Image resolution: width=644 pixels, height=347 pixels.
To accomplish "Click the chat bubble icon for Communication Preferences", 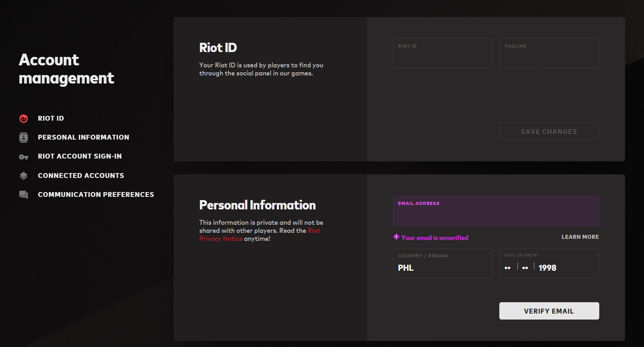I will click(23, 195).
